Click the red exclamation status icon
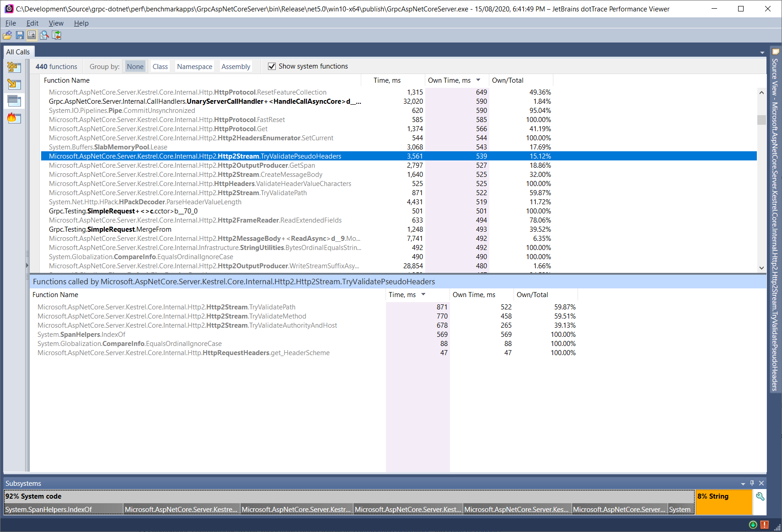Viewport: 782px width, 532px height. tap(764, 525)
